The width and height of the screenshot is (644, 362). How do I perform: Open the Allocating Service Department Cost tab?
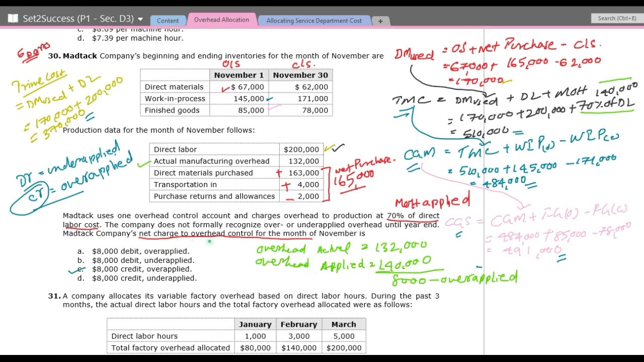[314, 21]
